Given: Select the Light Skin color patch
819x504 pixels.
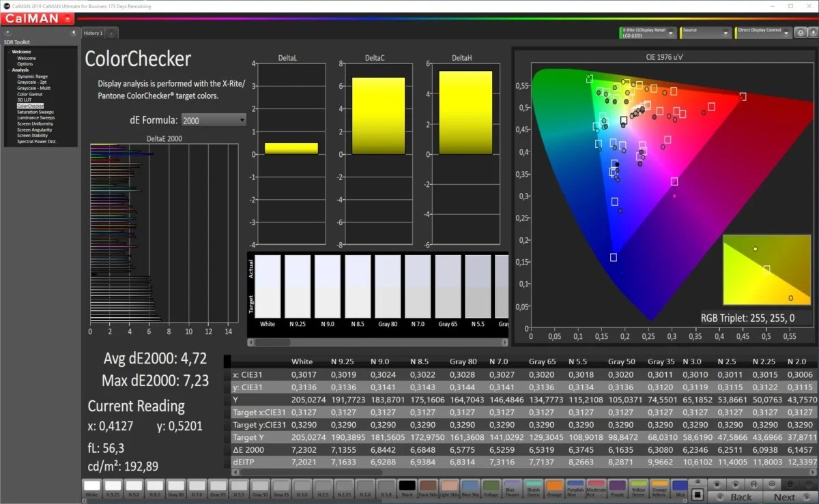Looking at the screenshot, I should [449, 488].
